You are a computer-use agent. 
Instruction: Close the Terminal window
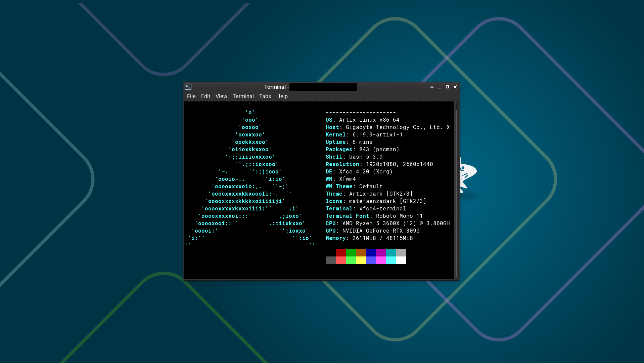point(455,87)
